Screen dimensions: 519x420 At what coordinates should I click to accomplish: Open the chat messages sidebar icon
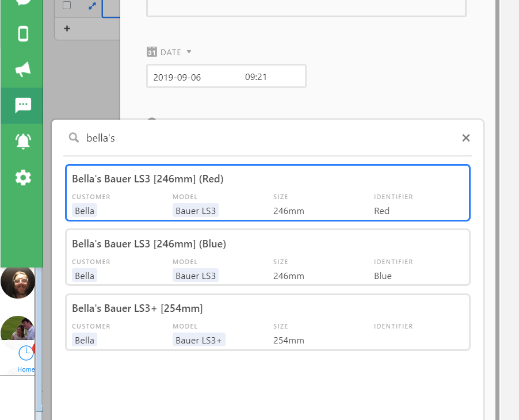coord(23,106)
